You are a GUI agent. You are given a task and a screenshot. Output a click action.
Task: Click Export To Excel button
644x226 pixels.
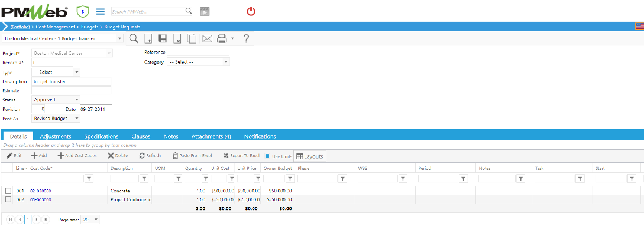241,156
